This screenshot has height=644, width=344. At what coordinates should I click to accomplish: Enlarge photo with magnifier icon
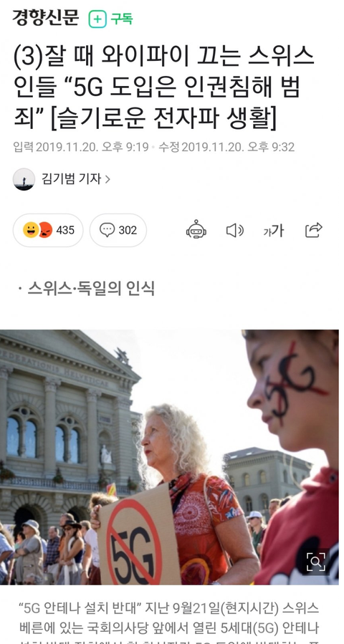pos(316,562)
